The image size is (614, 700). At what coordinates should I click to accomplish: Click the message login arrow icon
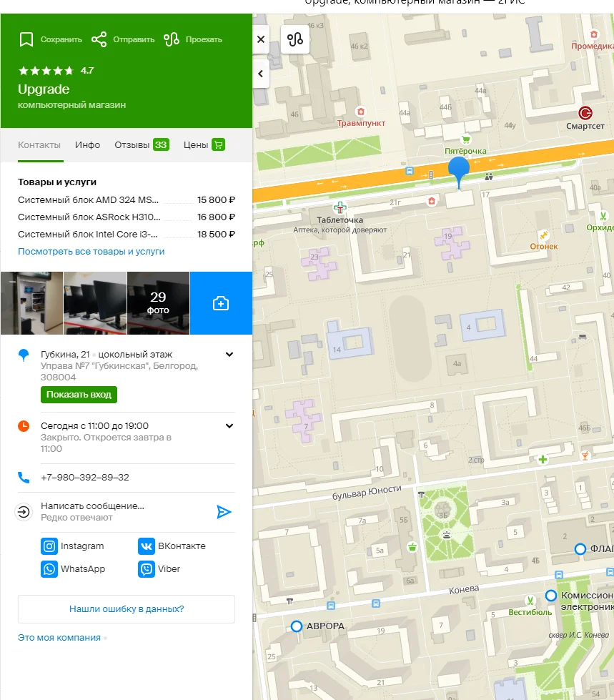click(24, 512)
